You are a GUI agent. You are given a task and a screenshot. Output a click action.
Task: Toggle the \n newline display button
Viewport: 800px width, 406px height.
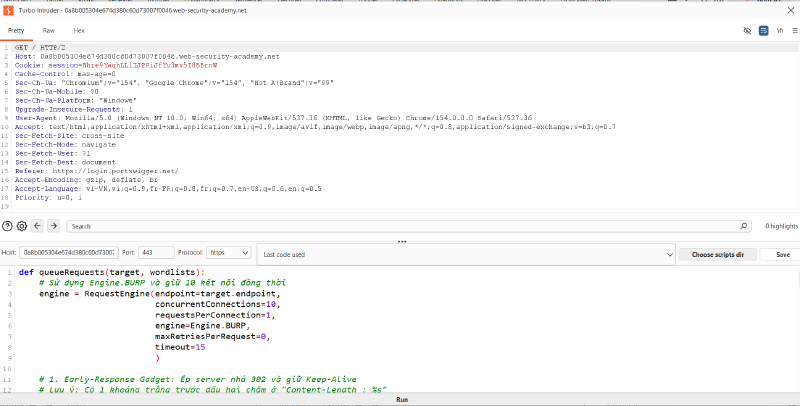[780, 31]
